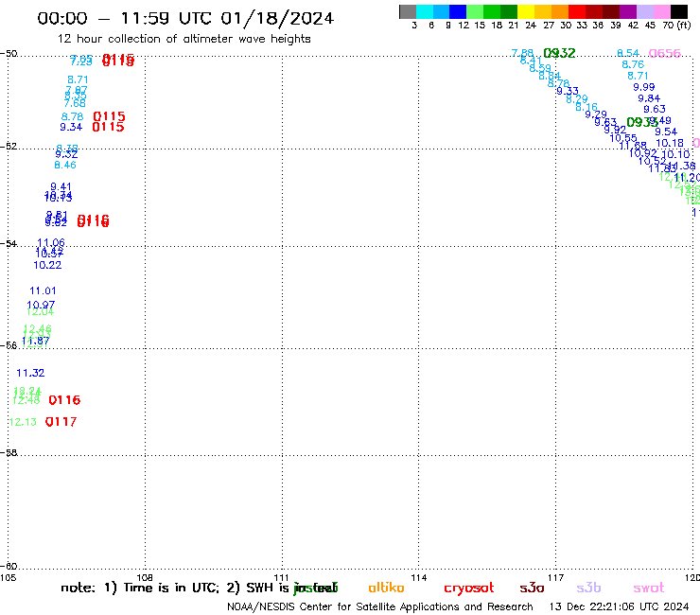Click the wave height value '8.78'
700x615 pixels.
point(72,116)
